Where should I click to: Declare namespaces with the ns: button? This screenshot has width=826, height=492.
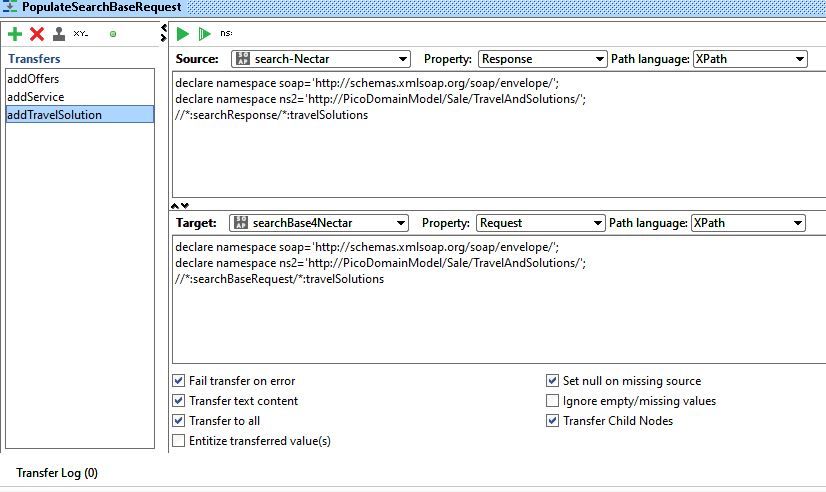[226, 33]
